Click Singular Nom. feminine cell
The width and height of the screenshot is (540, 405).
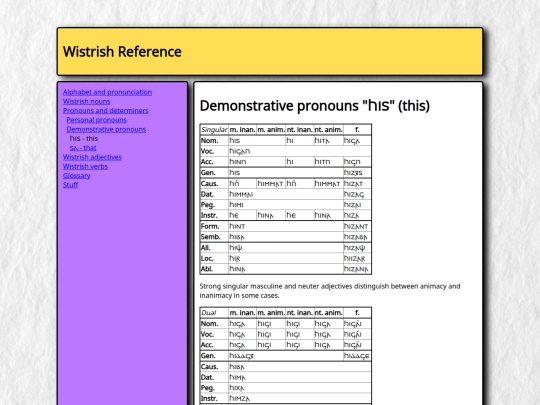pos(357,141)
